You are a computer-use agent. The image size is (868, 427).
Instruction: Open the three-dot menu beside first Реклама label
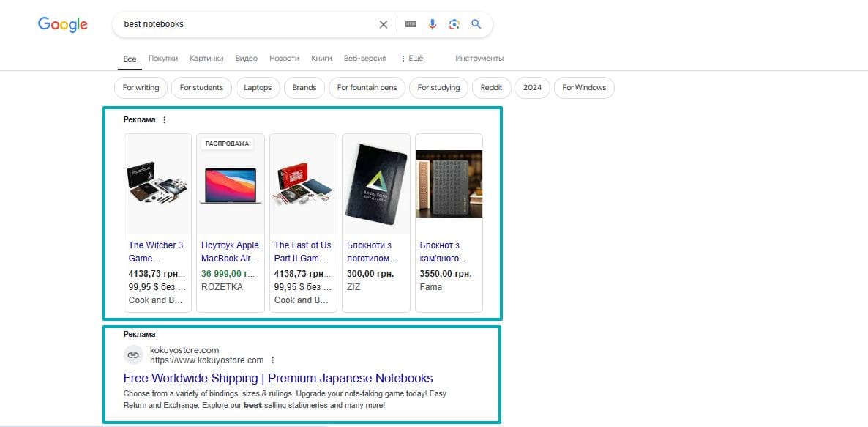pyautogui.click(x=165, y=119)
